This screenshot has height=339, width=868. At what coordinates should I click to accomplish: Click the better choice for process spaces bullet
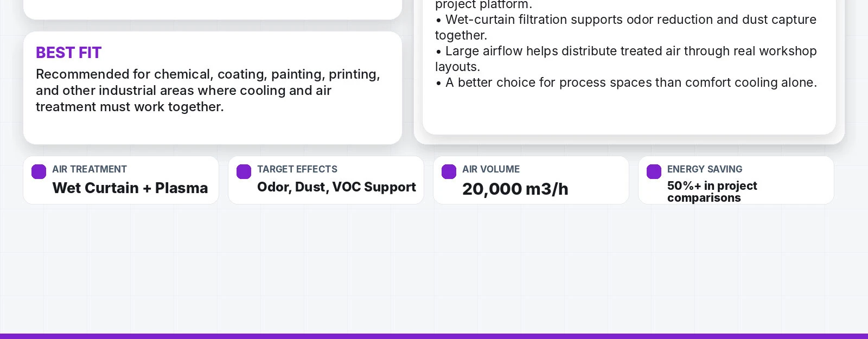[x=626, y=82]
